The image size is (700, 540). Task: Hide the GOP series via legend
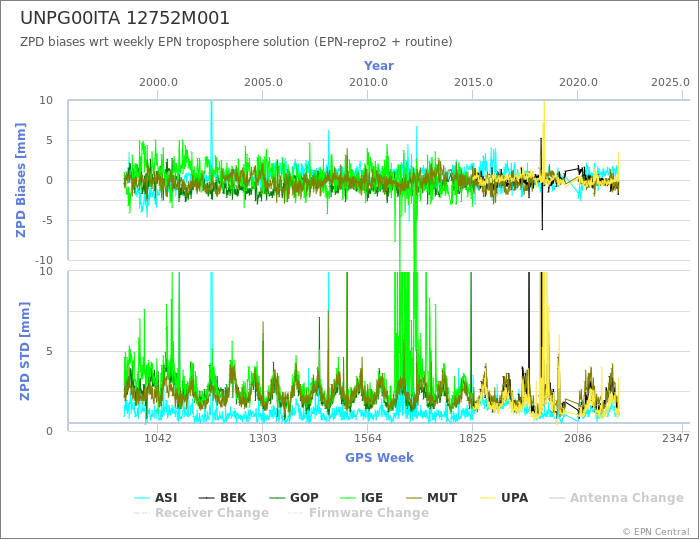tap(294, 498)
